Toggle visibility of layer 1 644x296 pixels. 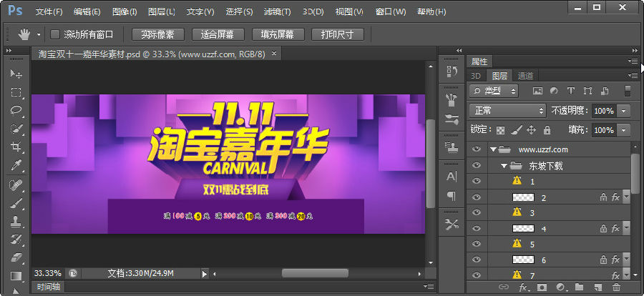click(477, 181)
